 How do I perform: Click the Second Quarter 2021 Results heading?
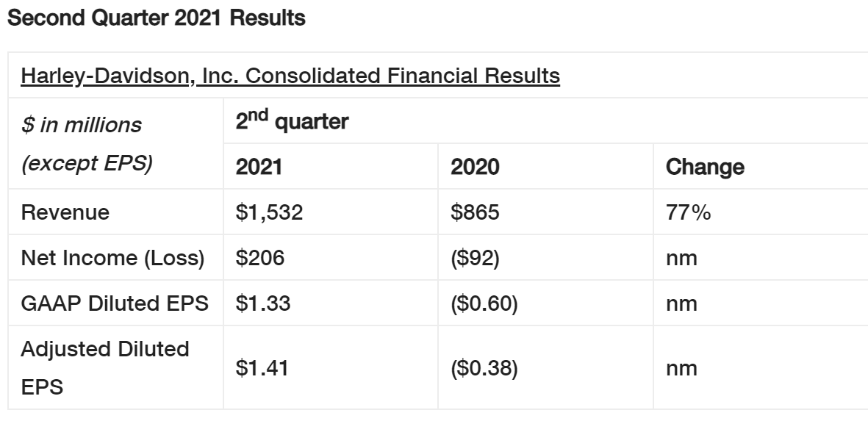[x=155, y=19]
